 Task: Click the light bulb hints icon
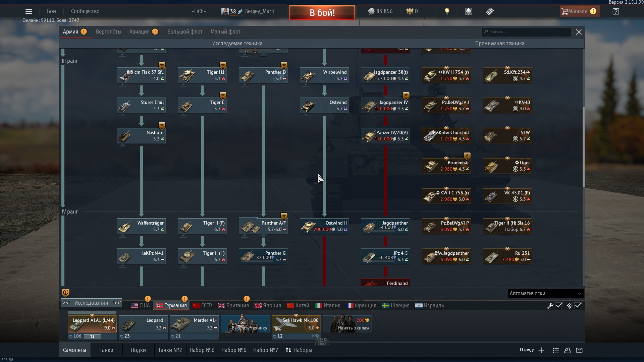(x=447, y=11)
